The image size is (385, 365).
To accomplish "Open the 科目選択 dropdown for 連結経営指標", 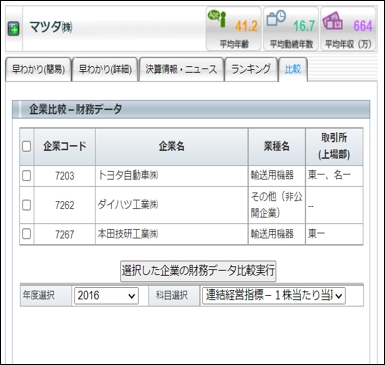I will (274, 296).
